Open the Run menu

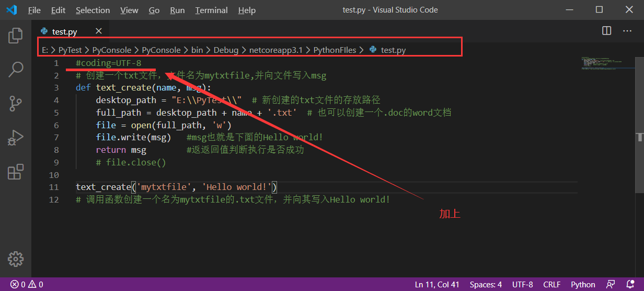pyautogui.click(x=177, y=10)
